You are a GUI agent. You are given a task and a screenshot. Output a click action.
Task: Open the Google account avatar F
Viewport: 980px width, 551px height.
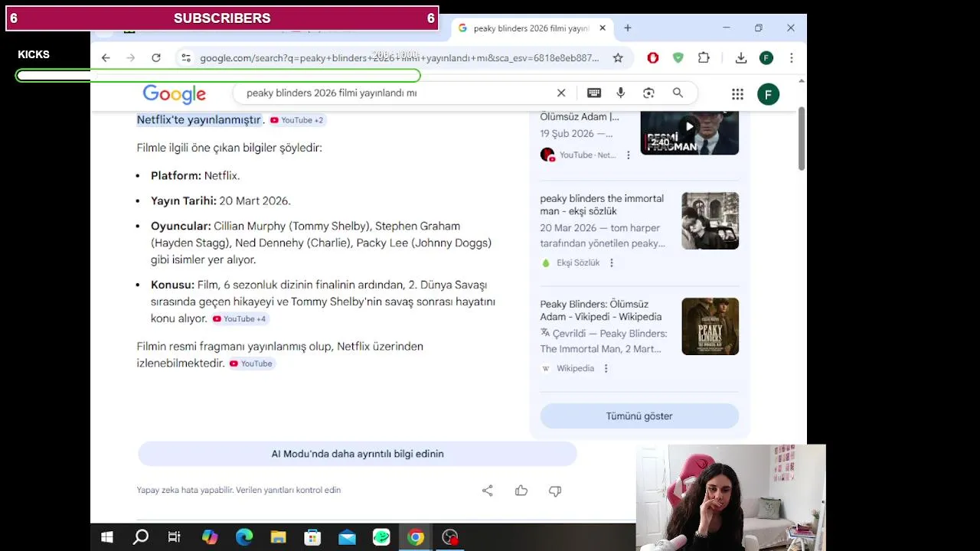[768, 94]
